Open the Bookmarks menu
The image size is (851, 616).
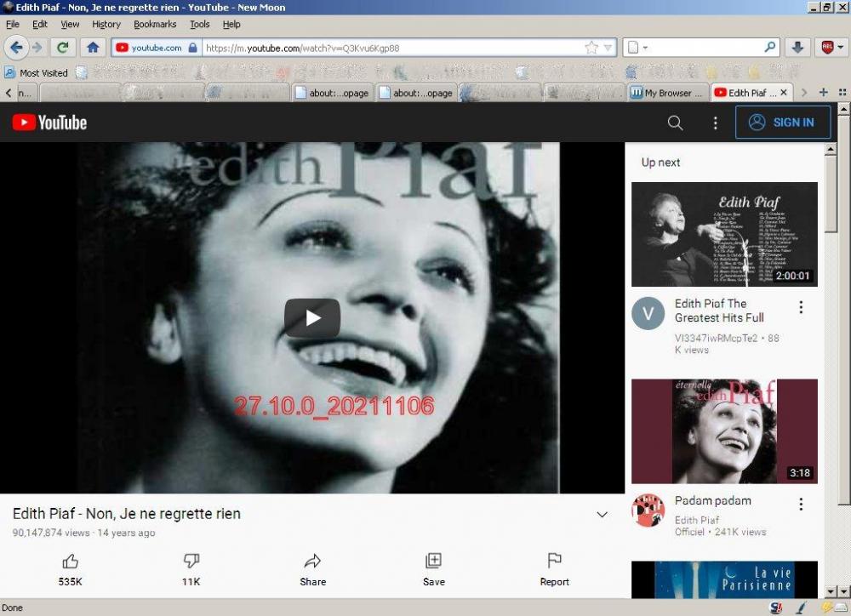pos(154,25)
